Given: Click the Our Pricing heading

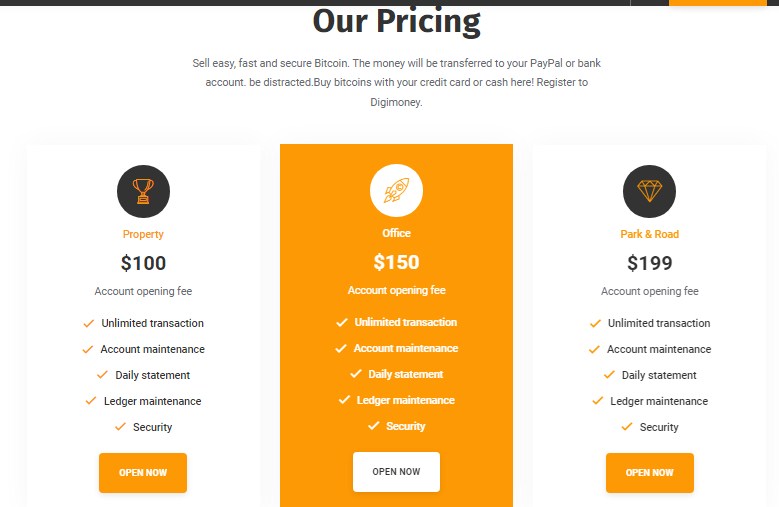Looking at the screenshot, I should (x=396, y=22).
